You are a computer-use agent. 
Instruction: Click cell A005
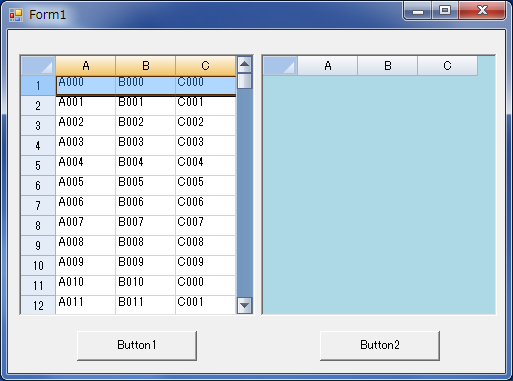click(86, 186)
